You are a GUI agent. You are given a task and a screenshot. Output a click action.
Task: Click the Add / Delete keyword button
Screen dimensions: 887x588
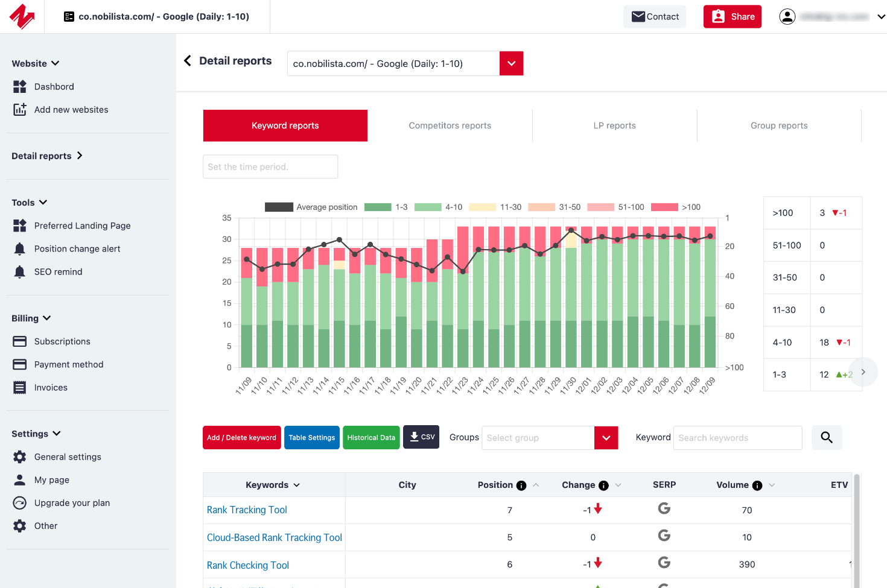pos(241,438)
